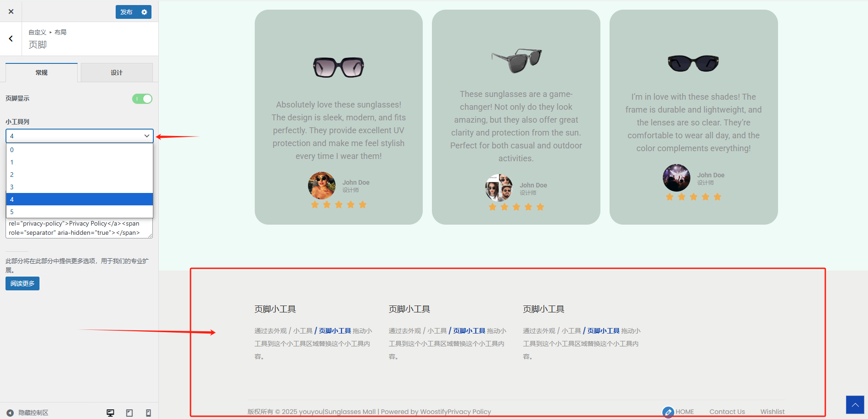Image resolution: width=868 pixels, height=419 pixels.
Task: Switch to desktop preview device icon
Action: coord(110,413)
